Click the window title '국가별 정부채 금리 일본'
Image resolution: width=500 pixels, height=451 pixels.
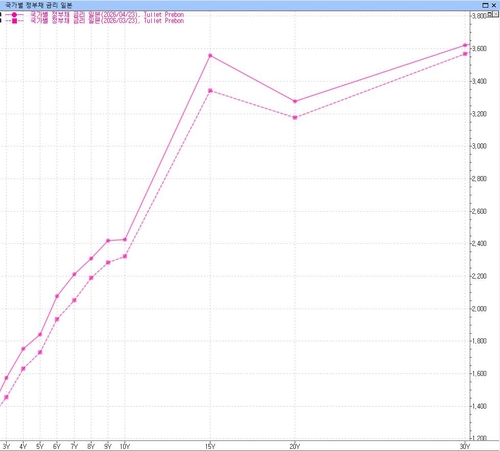38,5
